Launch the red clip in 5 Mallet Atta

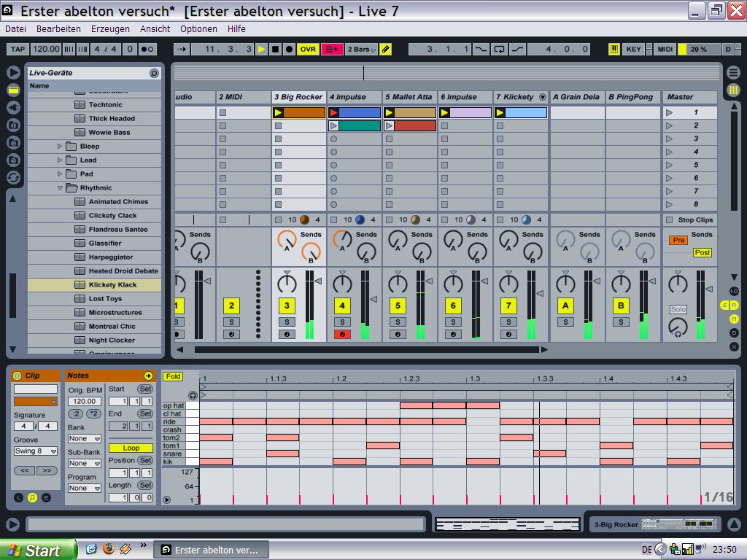click(x=390, y=125)
